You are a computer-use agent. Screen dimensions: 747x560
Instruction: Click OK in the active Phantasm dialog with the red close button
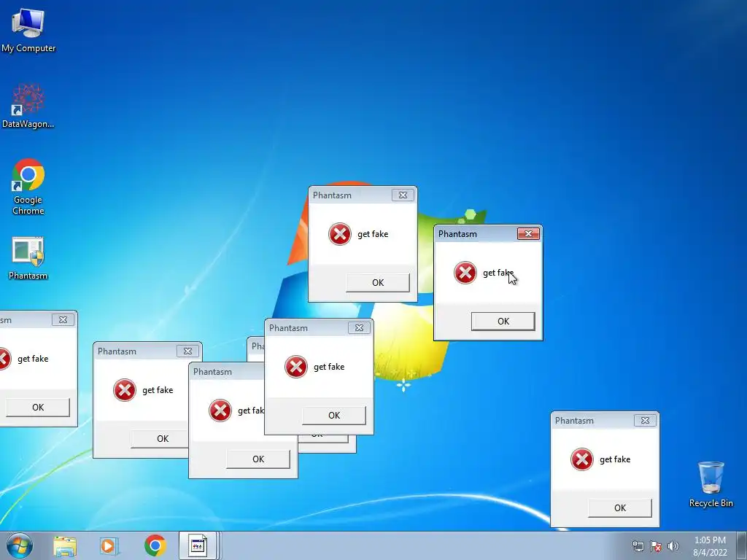503,322
